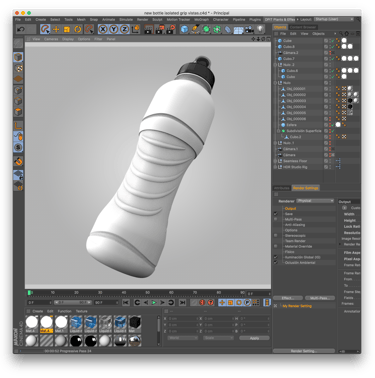The height and width of the screenshot is (378, 375).
Task: Toggle Y axis lock
Action: click(114, 29)
